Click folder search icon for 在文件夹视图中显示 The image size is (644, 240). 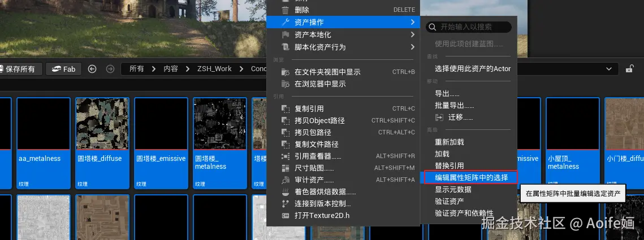[x=285, y=72]
